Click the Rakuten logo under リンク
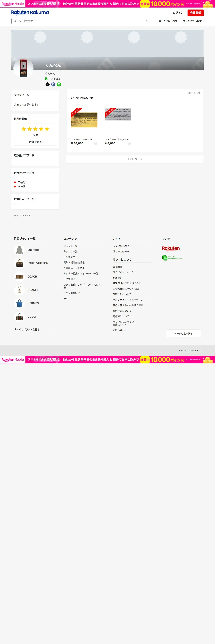 pyautogui.click(x=171, y=248)
